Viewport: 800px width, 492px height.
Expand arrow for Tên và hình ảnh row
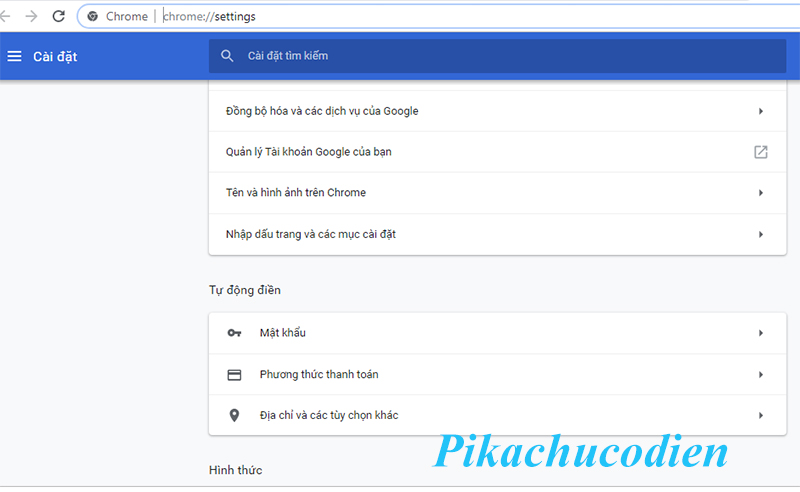pos(761,193)
